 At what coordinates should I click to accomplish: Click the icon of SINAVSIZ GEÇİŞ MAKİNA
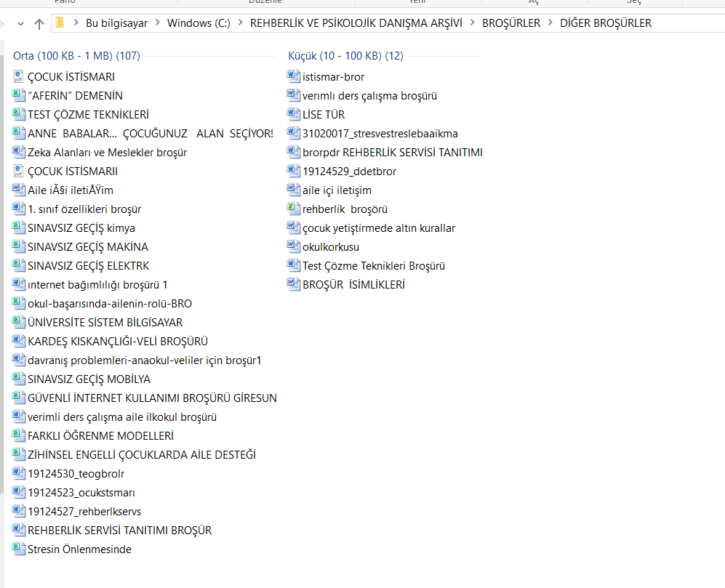18,247
